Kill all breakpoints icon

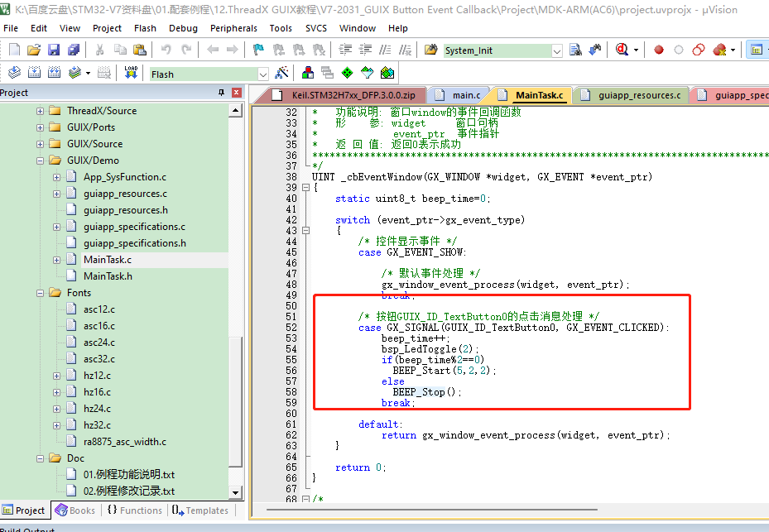[719, 50]
